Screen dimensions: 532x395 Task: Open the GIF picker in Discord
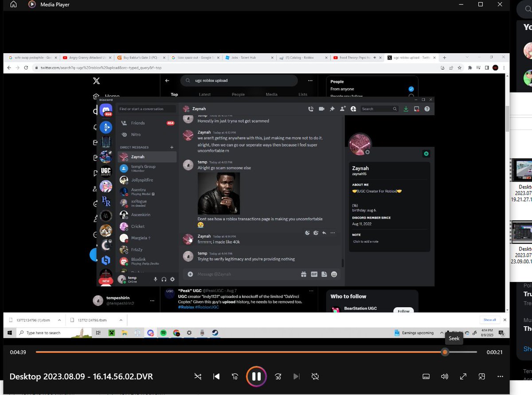coord(314,274)
